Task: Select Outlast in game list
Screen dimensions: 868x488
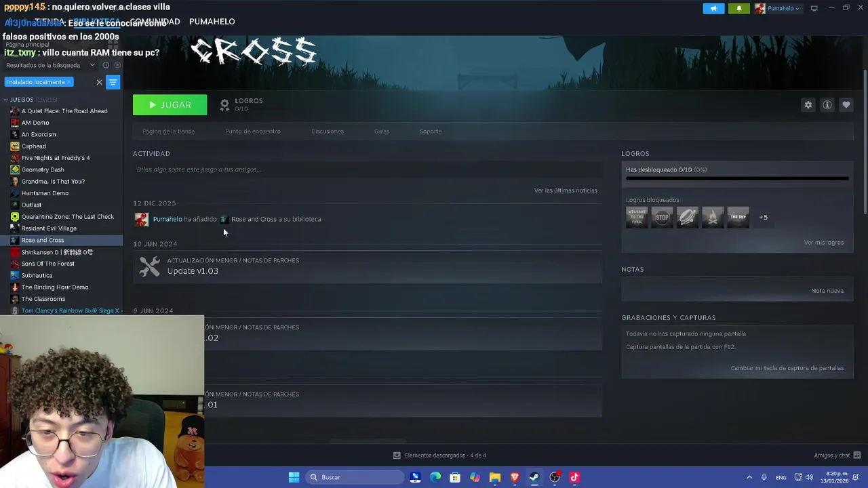Action: [x=31, y=205]
